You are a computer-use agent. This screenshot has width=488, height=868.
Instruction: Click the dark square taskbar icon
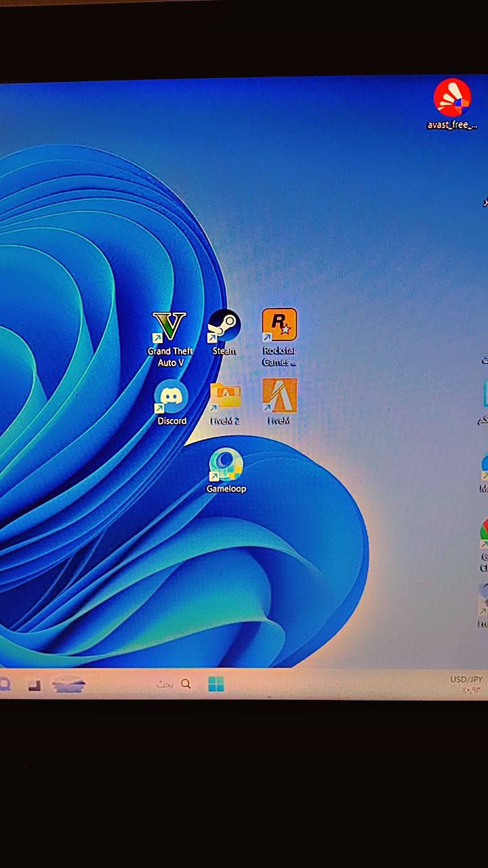[35, 686]
